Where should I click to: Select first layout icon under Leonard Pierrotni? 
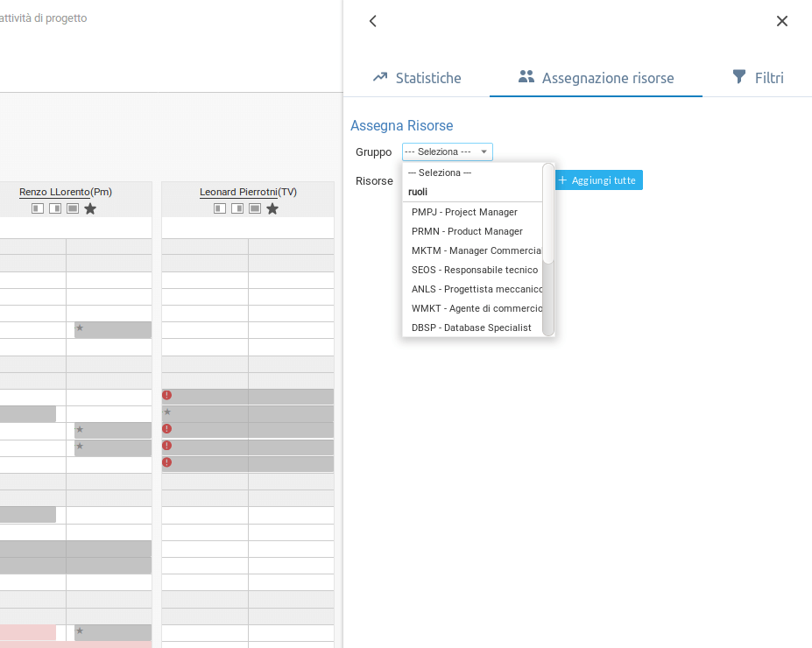coord(220,208)
